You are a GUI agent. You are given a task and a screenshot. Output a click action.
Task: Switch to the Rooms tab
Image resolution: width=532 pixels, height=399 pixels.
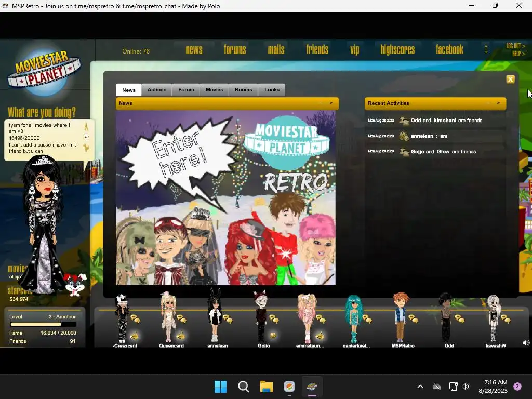(244, 89)
